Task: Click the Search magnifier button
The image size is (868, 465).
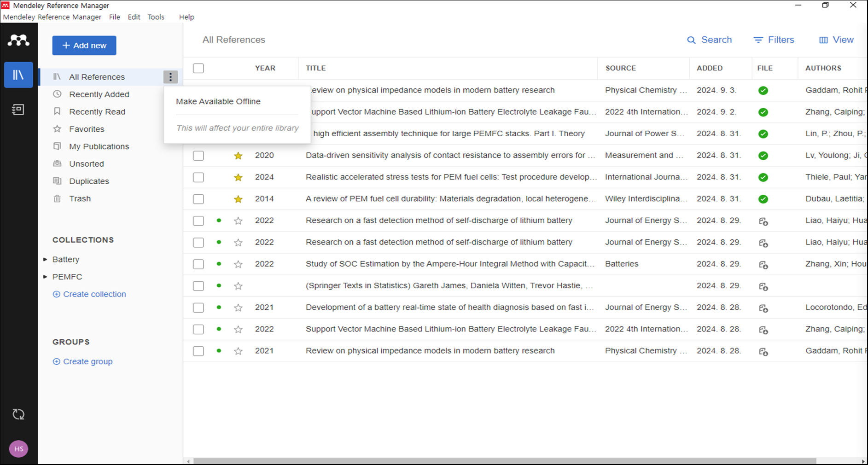Action: click(709, 40)
